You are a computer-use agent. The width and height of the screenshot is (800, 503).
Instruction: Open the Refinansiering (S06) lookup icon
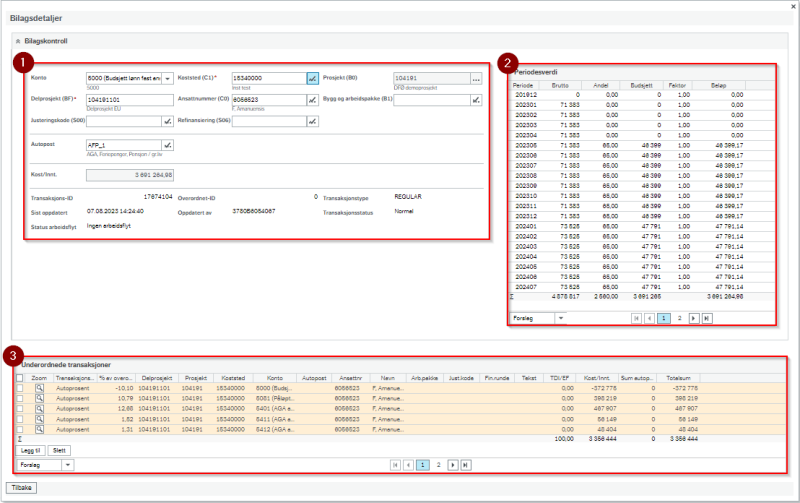pos(312,121)
